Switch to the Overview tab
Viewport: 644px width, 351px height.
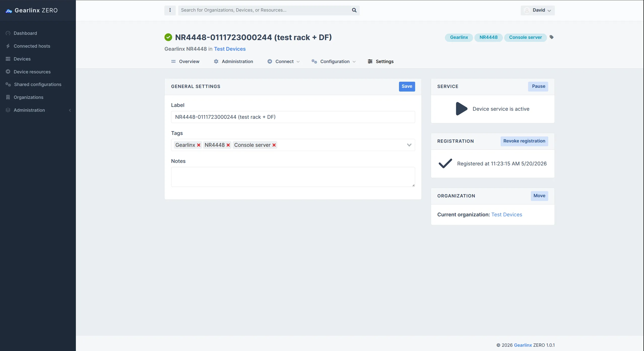[x=185, y=62]
